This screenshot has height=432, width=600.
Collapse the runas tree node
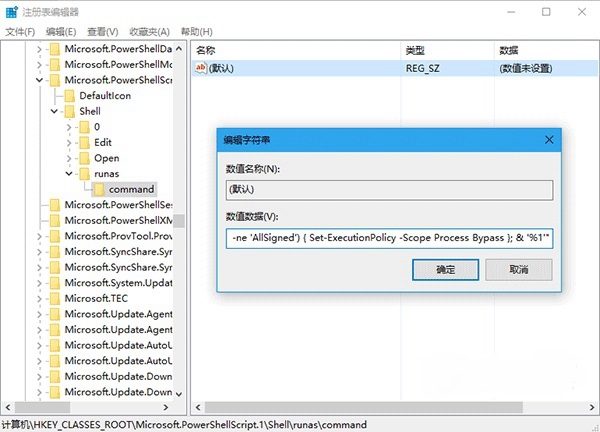tap(68, 174)
